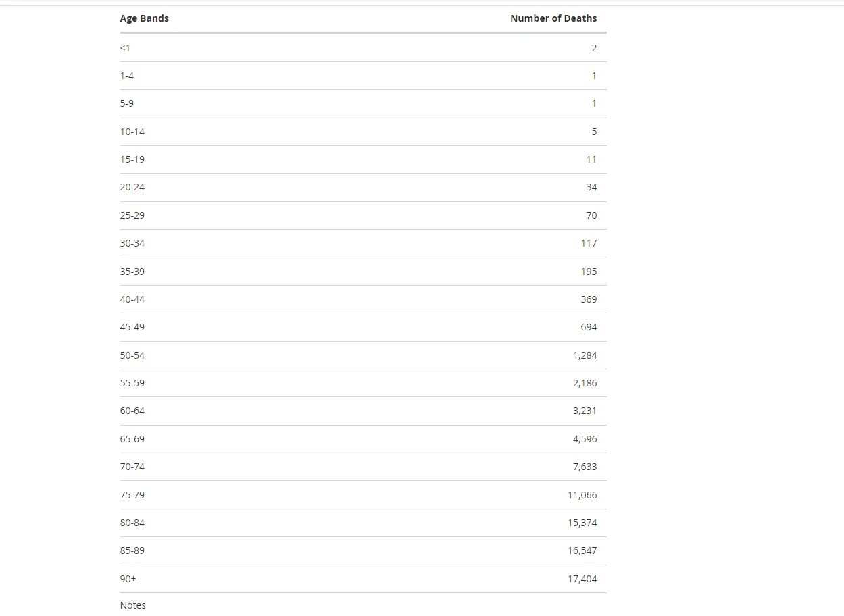Click the deaths value 4,596
Viewport: 844px width, 616px height.
click(x=585, y=439)
